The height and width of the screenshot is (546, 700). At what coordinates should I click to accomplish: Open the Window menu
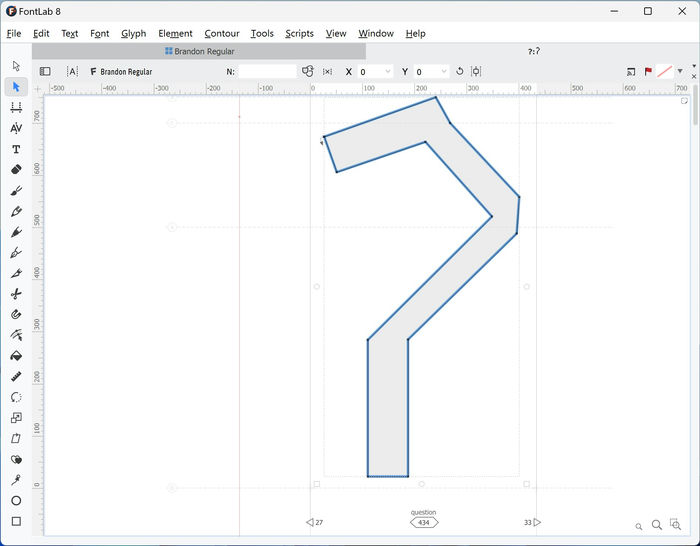pos(376,33)
